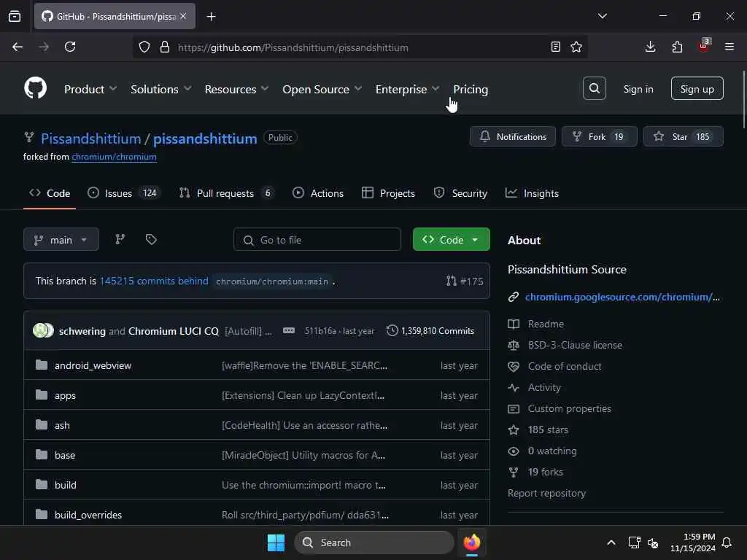The width and height of the screenshot is (747, 560).
Task: Switch to the Issues tab
Action: click(x=124, y=193)
